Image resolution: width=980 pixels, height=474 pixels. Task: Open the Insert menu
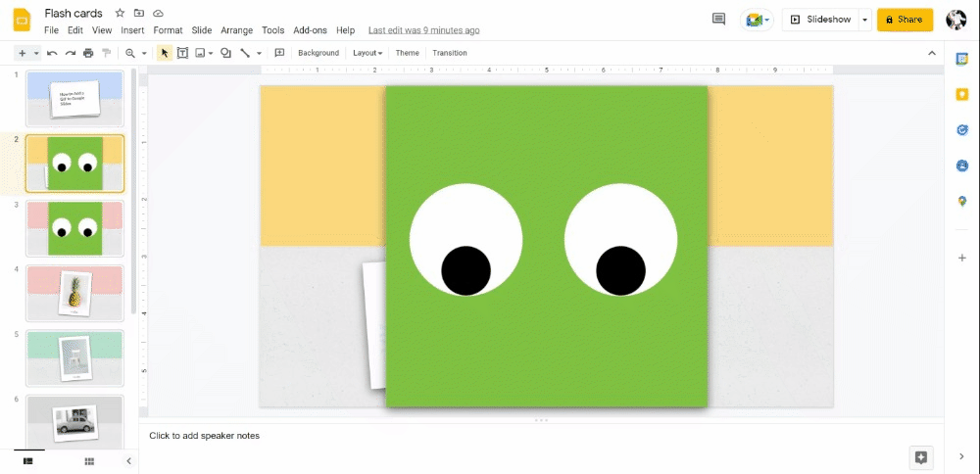(x=132, y=30)
